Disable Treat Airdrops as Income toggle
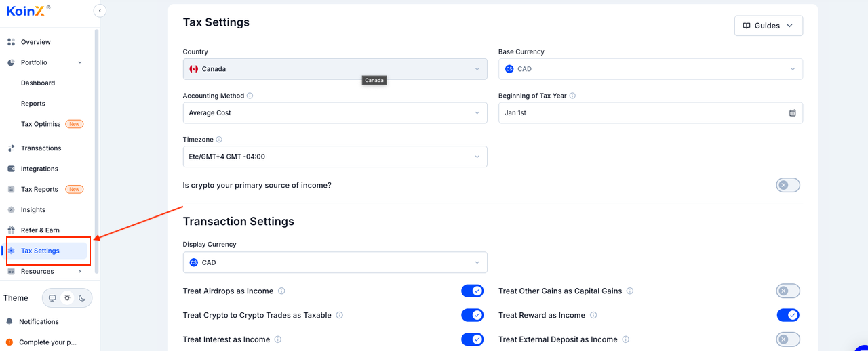Screen dimensions: 868x351 [x=473, y=291]
